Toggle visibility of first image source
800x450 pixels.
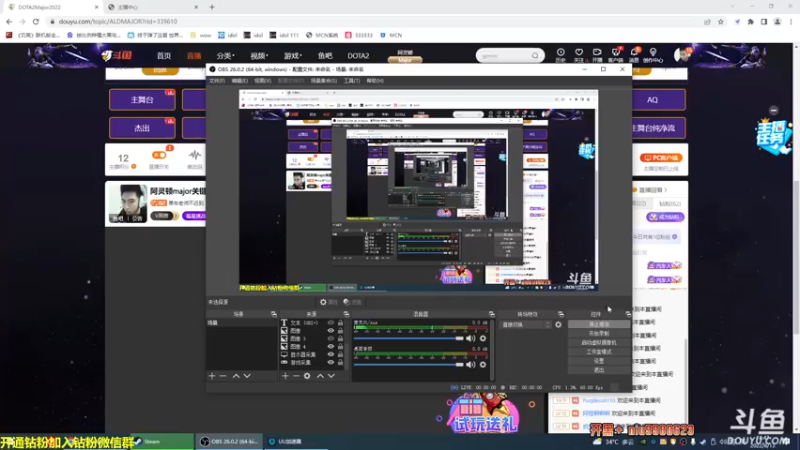(x=331, y=331)
